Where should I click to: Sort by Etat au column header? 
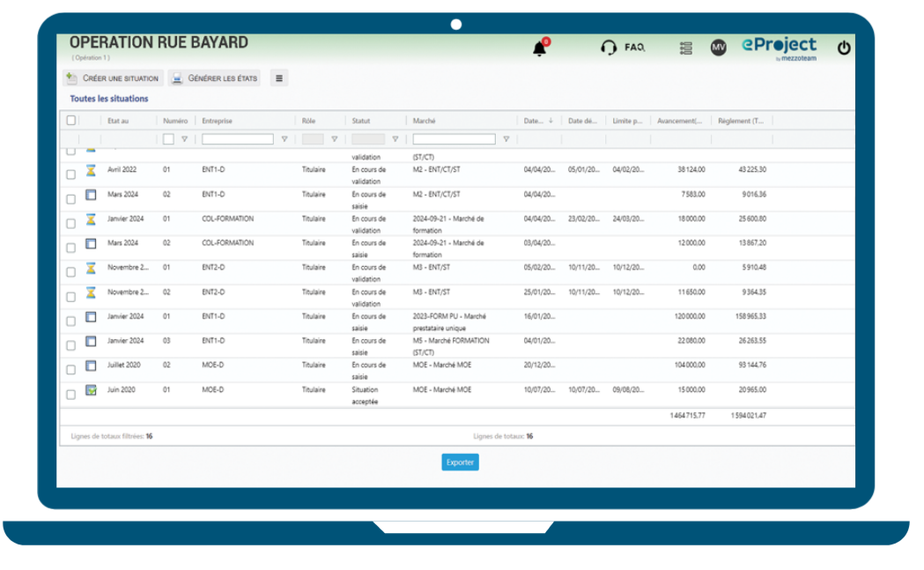(118, 121)
